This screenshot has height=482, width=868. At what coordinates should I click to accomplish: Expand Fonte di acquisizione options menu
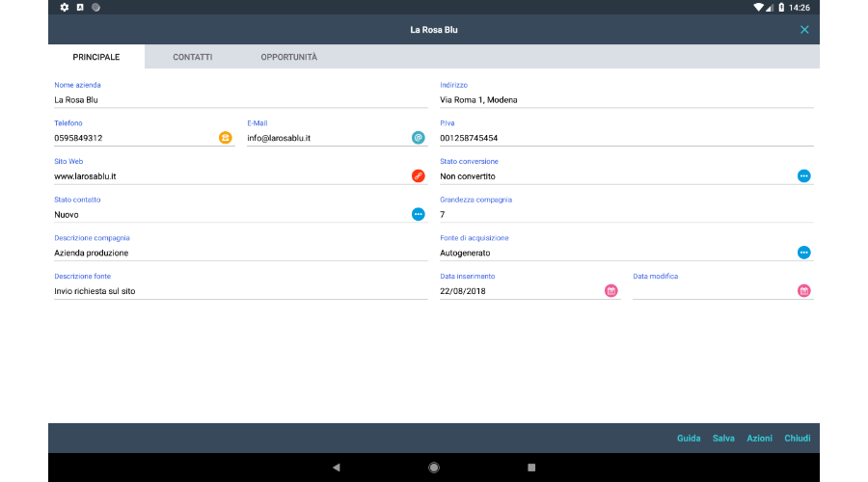[x=803, y=253]
